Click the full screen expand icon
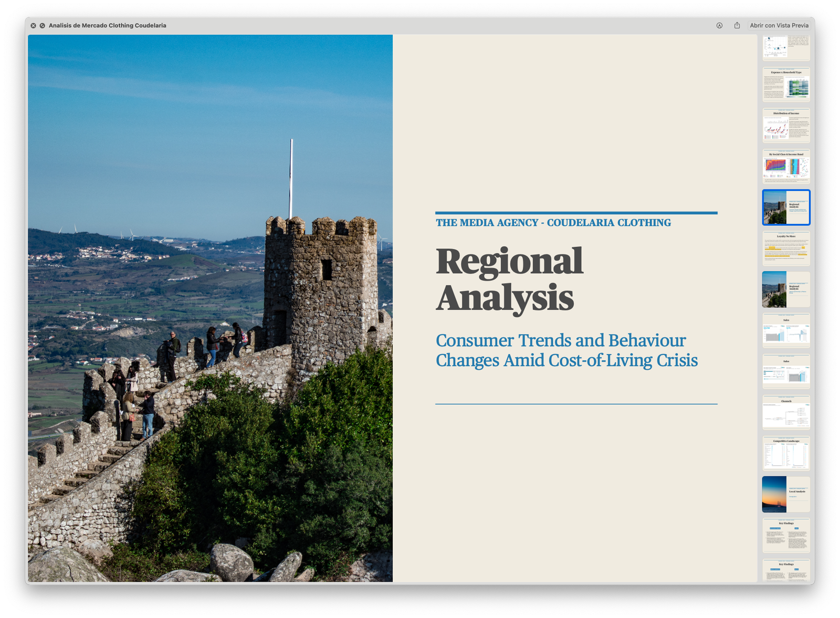Image resolution: width=840 pixels, height=618 pixels. (x=42, y=25)
